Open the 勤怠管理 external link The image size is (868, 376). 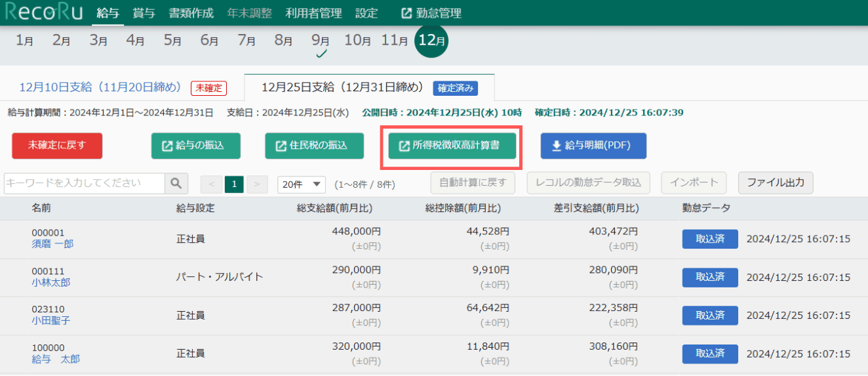431,13
